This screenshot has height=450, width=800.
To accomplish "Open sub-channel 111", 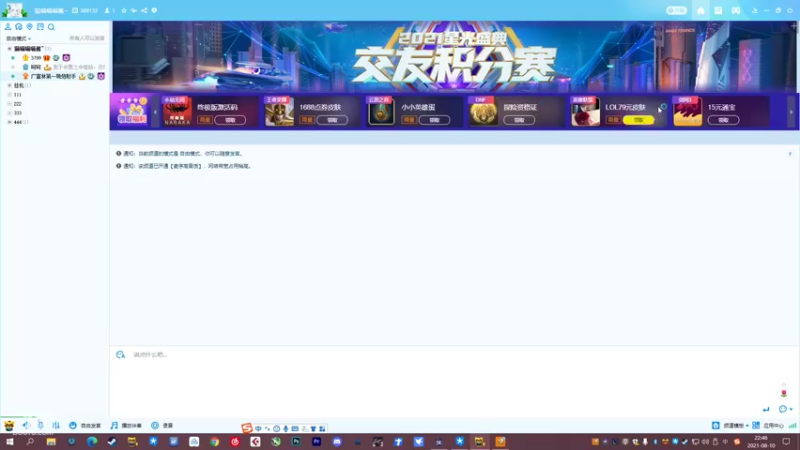I will click(17, 94).
